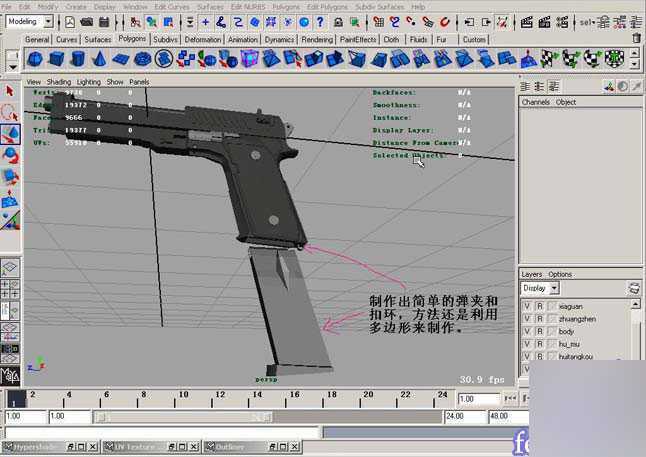The height and width of the screenshot is (457, 646).
Task: Click the trash icon on the shelf
Action: (636, 38)
